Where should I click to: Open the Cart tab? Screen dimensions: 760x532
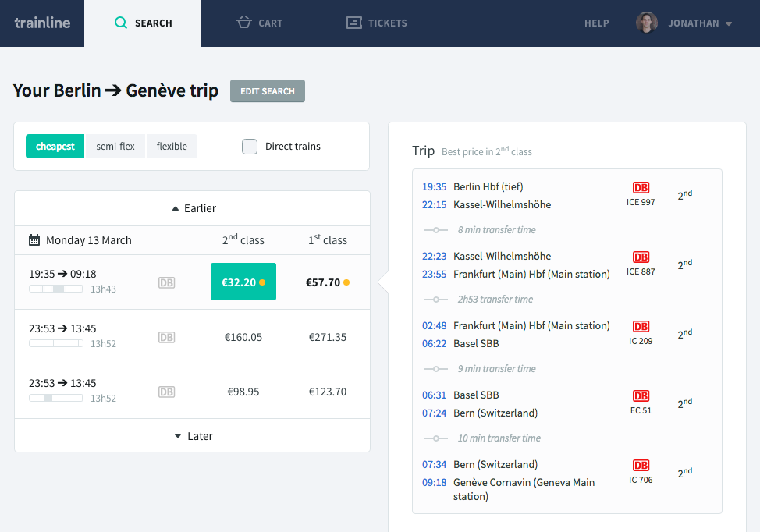[260, 23]
